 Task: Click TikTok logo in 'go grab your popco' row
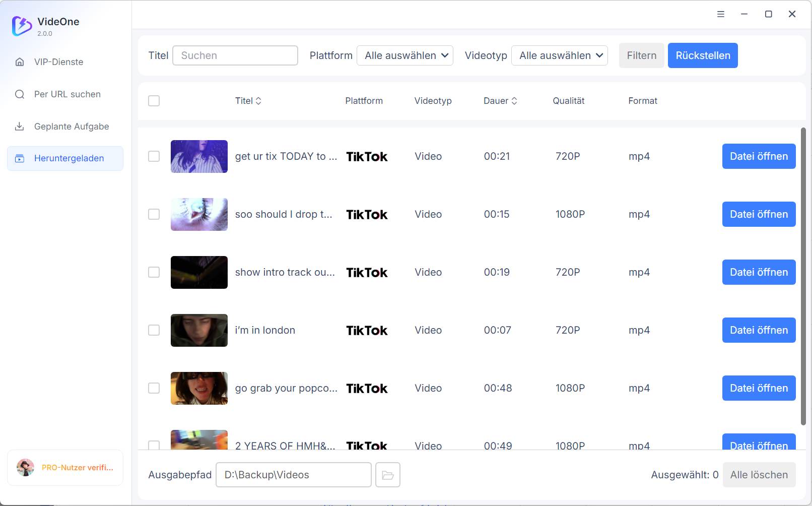367,389
